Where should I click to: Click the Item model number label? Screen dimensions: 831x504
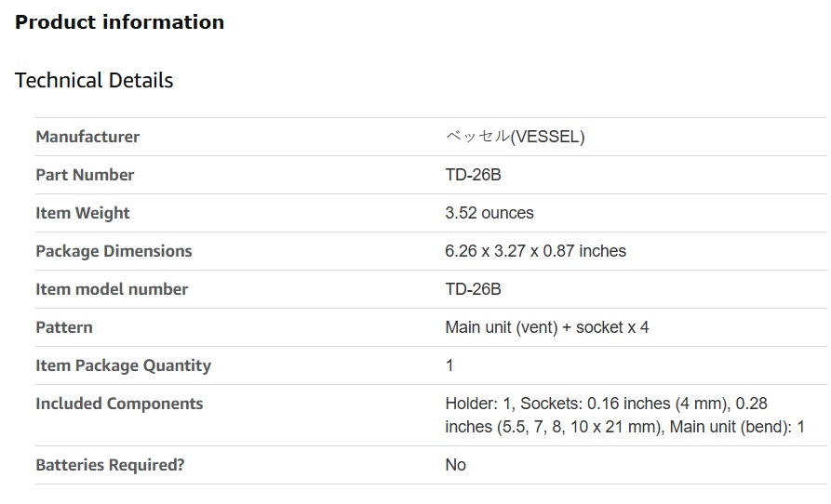point(112,289)
